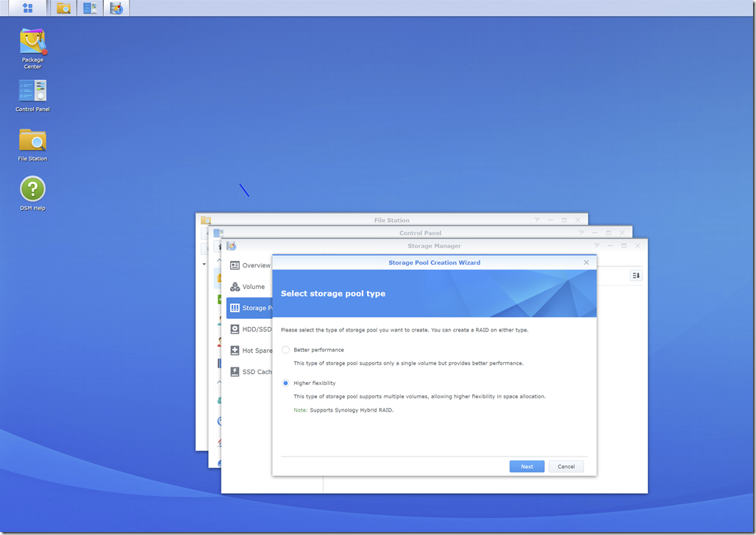This screenshot has width=756, height=535.
Task: Switch to Storage Manager in the taskbar
Action: (x=116, y=7)
